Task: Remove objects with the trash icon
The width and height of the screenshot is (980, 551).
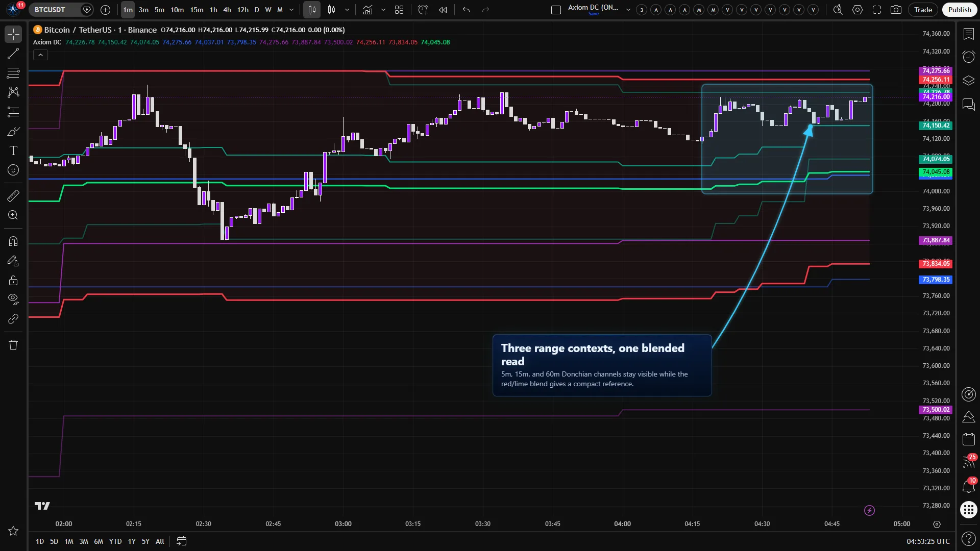Action: (x=13, y=345)
